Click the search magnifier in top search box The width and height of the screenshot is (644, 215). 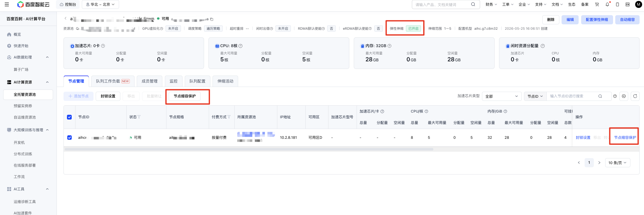point(473,4)
